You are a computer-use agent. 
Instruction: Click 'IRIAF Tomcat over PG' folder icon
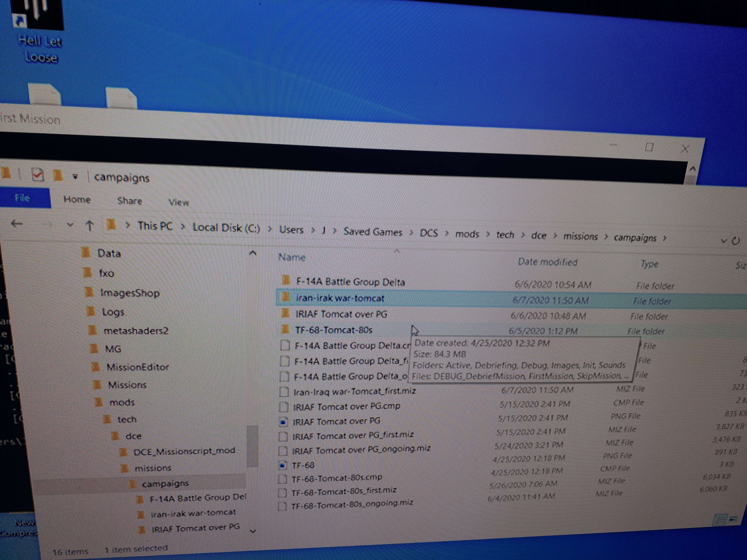285,313
